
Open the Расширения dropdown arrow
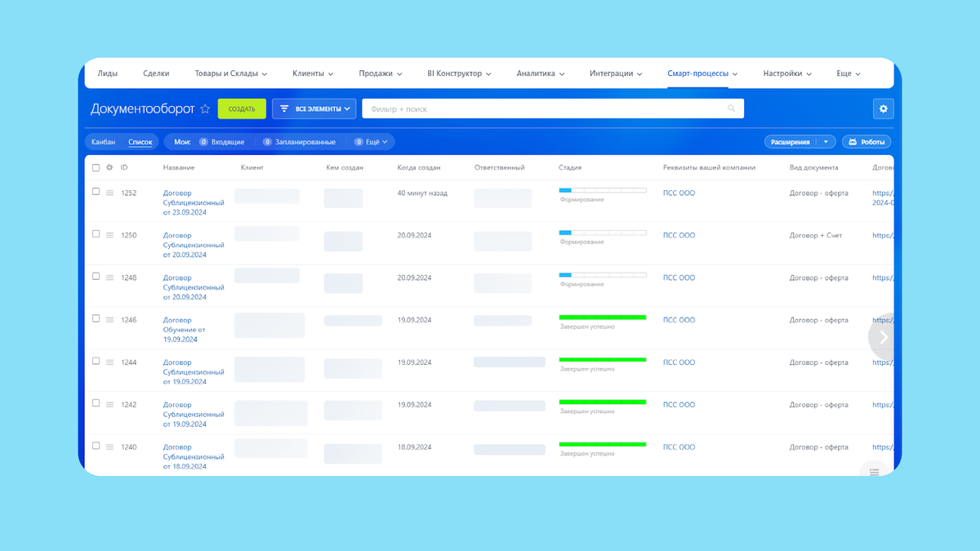826,142
